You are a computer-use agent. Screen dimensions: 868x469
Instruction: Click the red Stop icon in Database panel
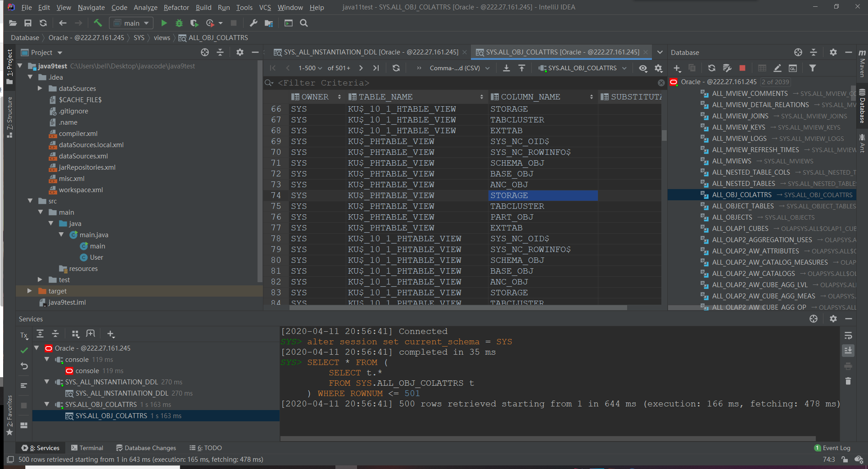(742, 68)
